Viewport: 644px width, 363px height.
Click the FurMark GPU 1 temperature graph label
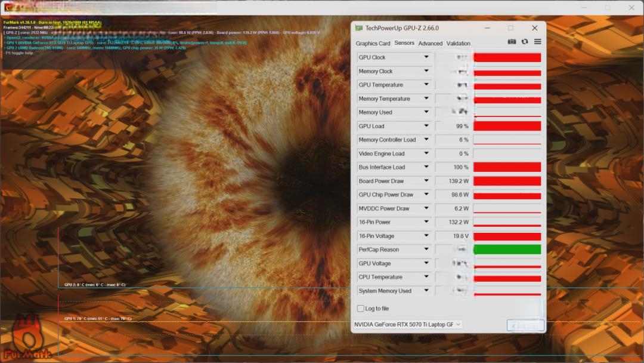coord(98,319)
